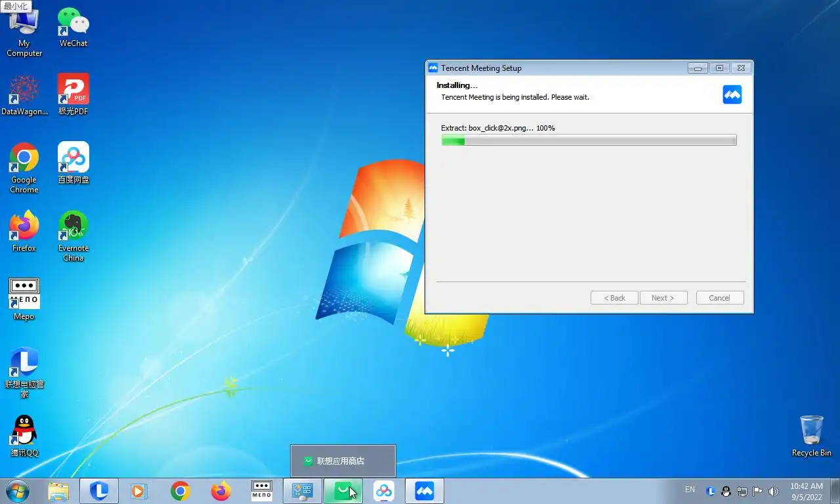This screenshot has width=840, height=504.
Task: Switch to Tencent Meeting taskbar icon
Action: pos(425,491)
